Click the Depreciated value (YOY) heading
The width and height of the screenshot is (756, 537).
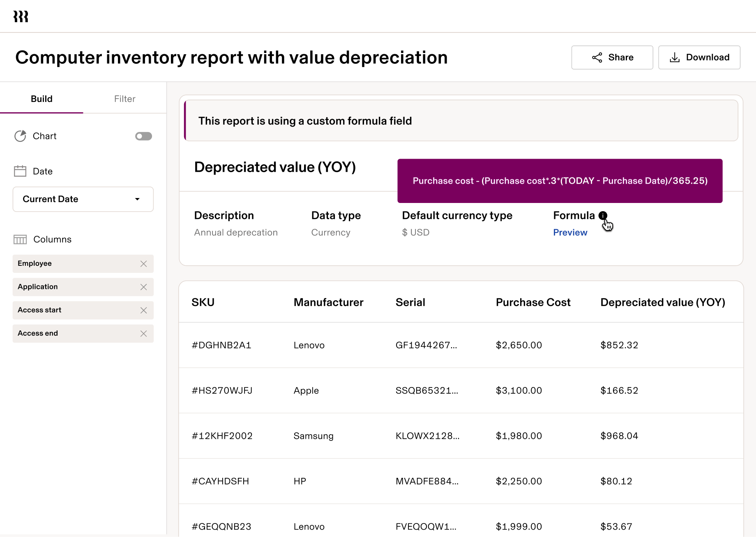click(x=274, y=167)
